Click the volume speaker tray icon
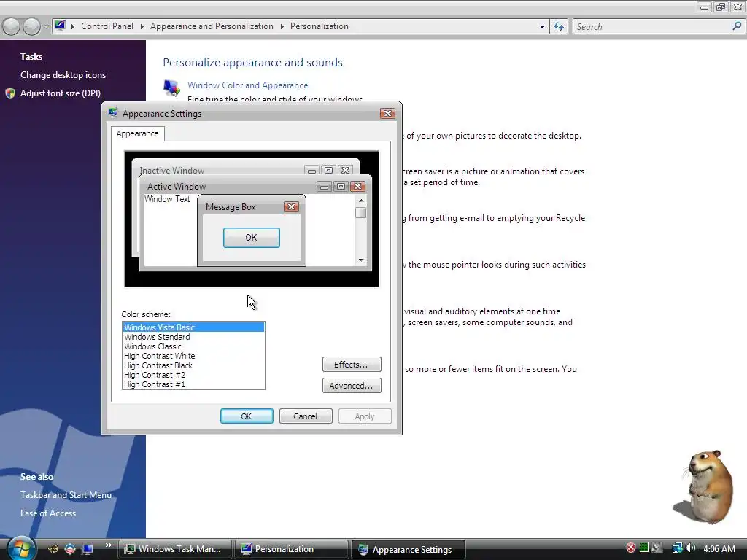747x560 pixels. pyautogui.click(x=690, y=548)
